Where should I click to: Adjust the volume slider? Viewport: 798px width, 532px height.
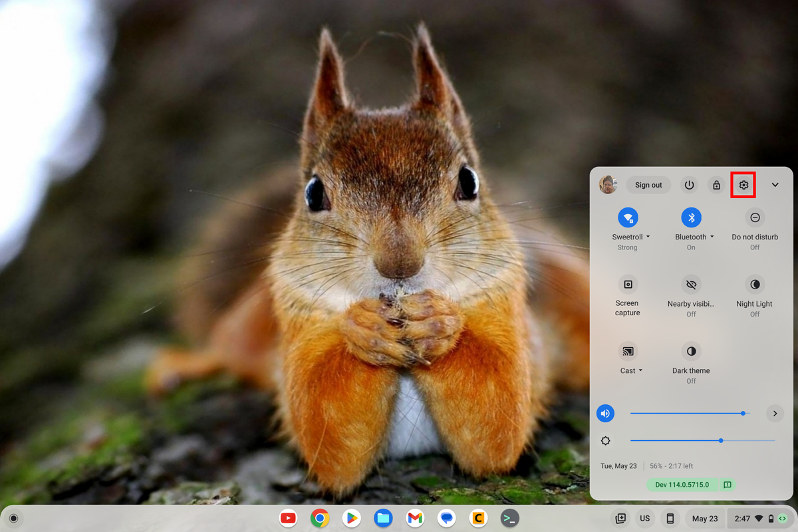[743, 413]
